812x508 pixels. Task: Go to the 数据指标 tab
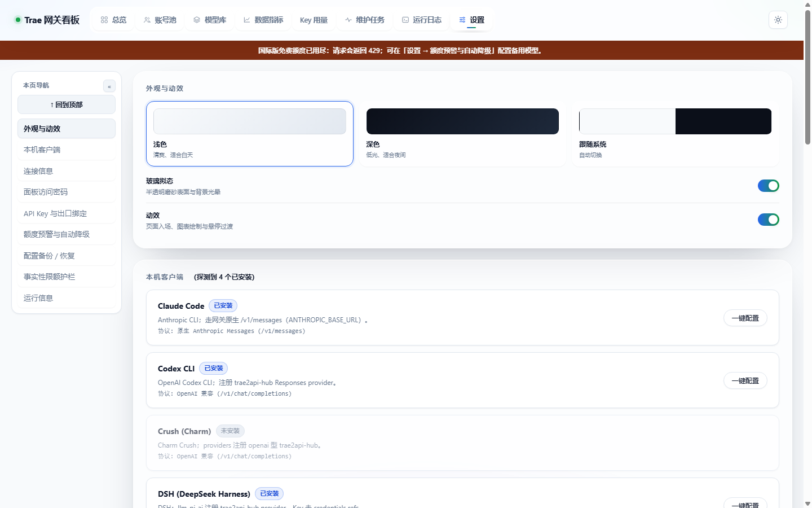click(x=263, y=20)
